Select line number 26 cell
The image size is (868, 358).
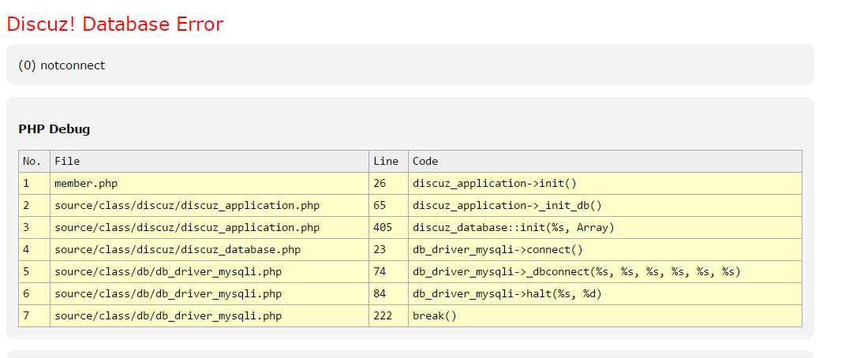tap(380, 184)
